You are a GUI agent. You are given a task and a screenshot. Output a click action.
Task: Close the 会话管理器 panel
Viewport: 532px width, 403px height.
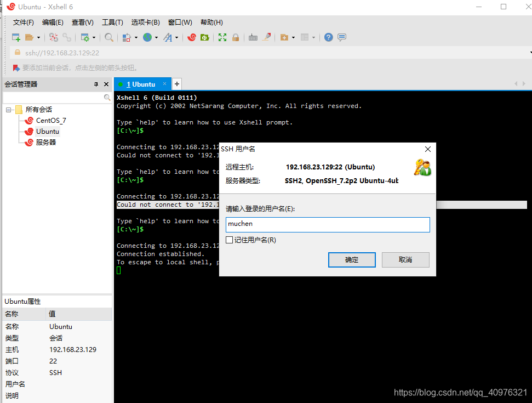click(106, 84)
